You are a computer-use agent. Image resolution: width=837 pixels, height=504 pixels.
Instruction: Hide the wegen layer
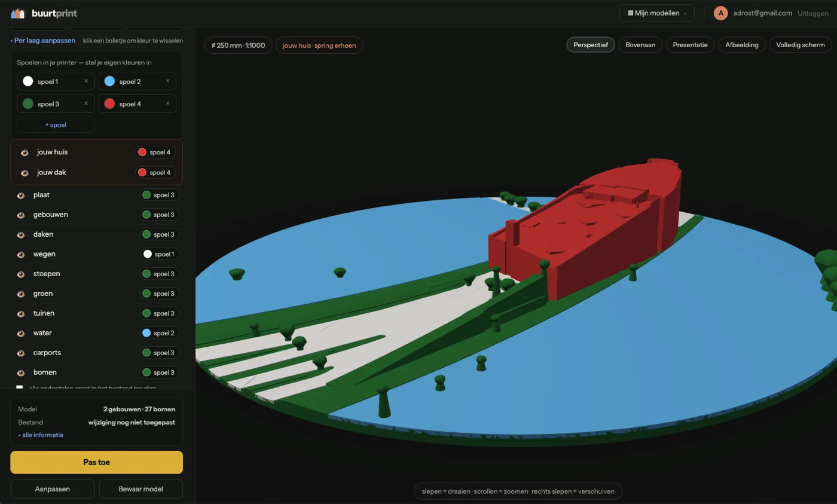point(21,254)
